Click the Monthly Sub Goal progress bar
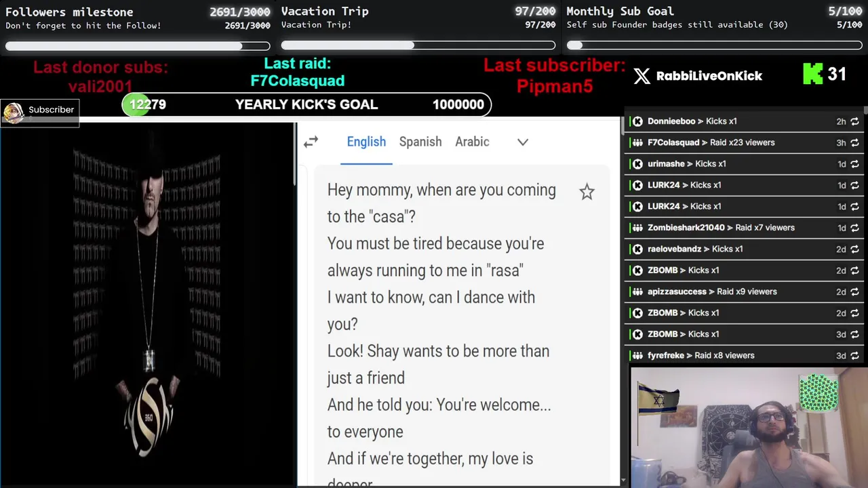 click(x=715, y=45)
